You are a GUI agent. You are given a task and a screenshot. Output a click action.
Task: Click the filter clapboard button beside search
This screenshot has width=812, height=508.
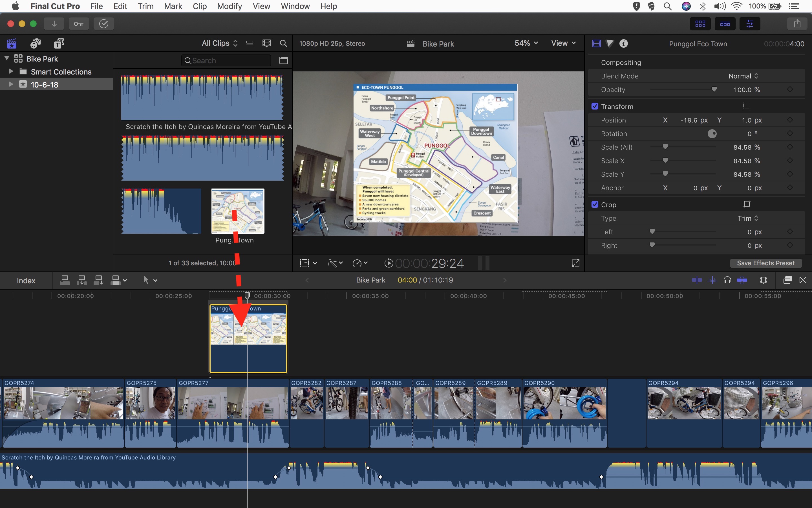pos(284,60)
